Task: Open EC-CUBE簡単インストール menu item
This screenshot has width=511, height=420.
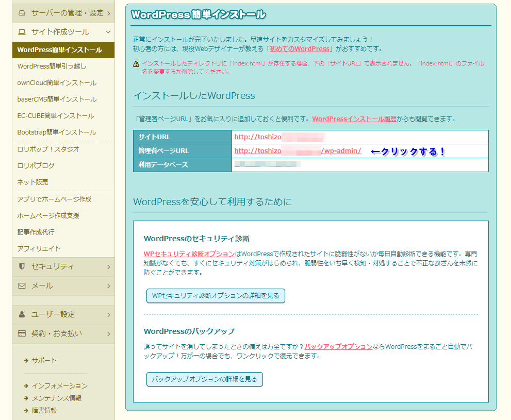Action: [56, 116]
